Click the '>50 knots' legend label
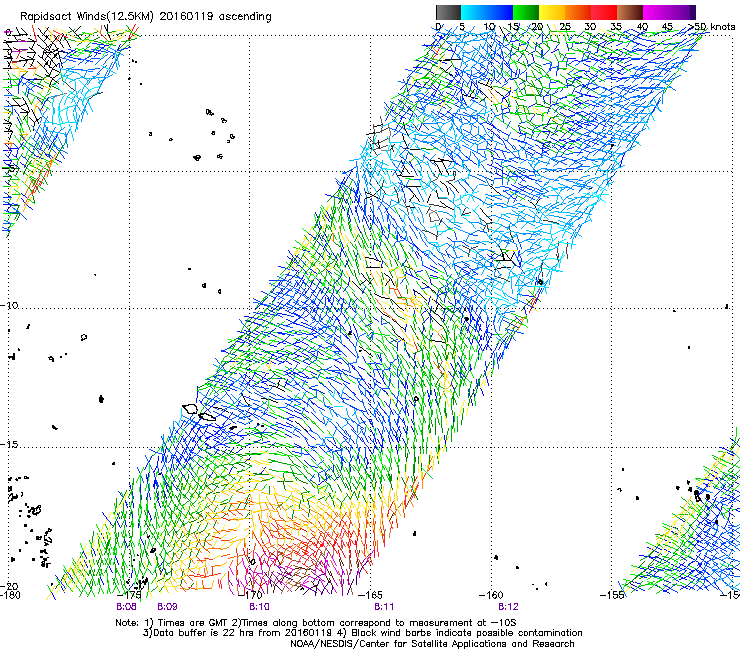Viewport: 740px width, 650px height. click(x=711, y=26)
